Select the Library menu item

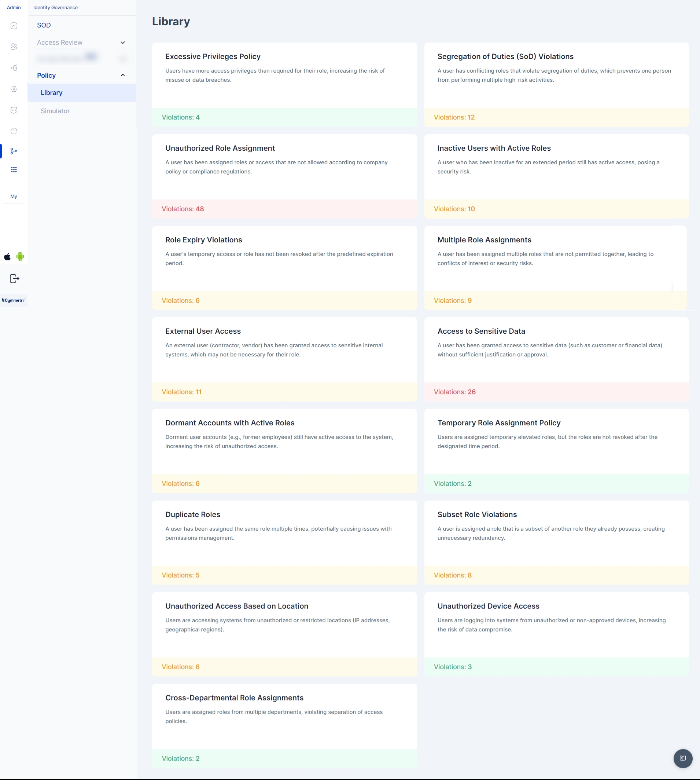(52, 93)
